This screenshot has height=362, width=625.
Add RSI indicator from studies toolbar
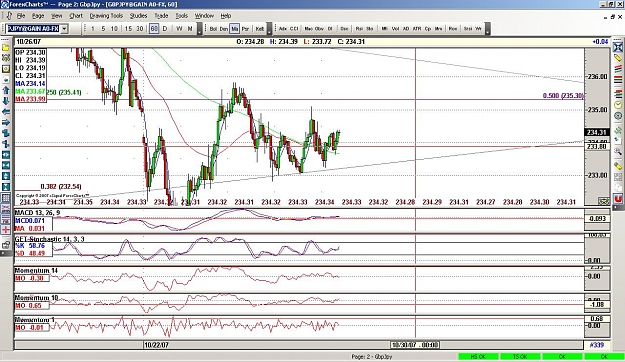[359, 29]
